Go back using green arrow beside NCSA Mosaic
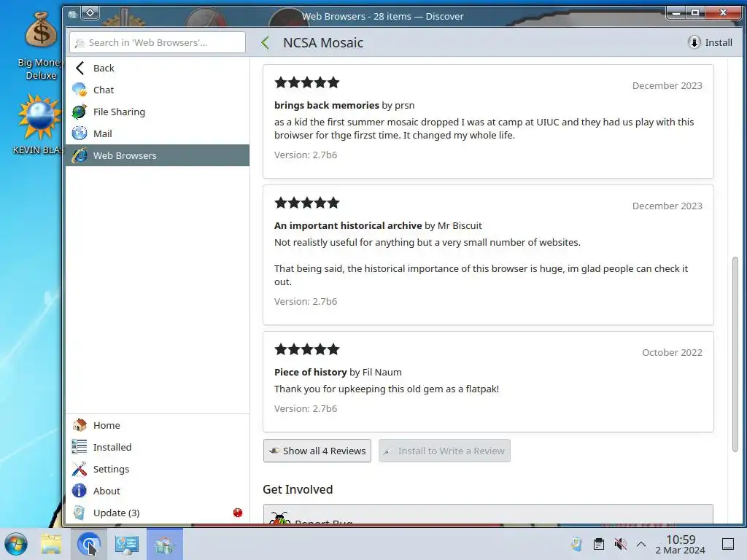 click(x=266, y=42)
